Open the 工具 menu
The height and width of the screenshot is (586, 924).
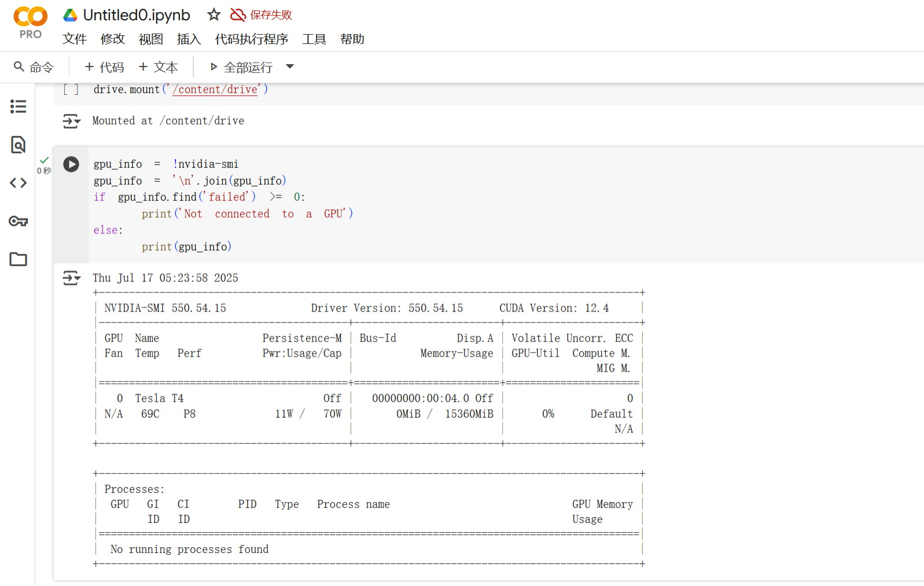(314, 39)
